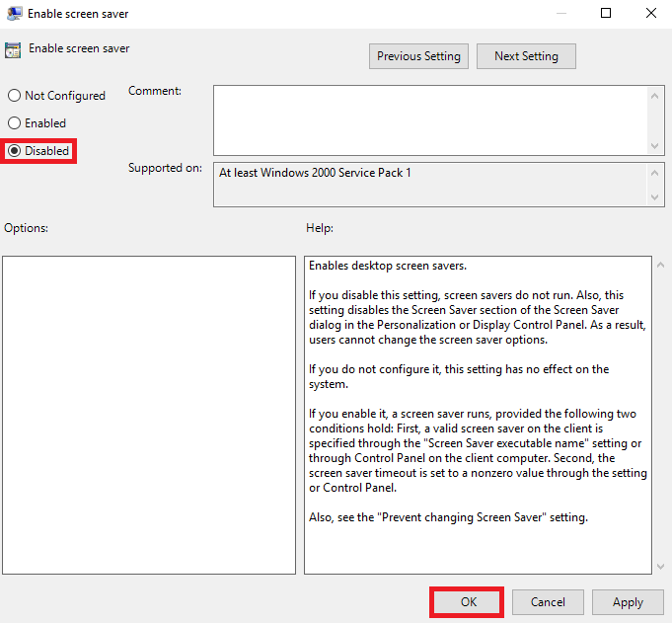The height and width of the screenshot is (623, 672).
Task: Click the empty Options pane
Action: click(149, 415)
